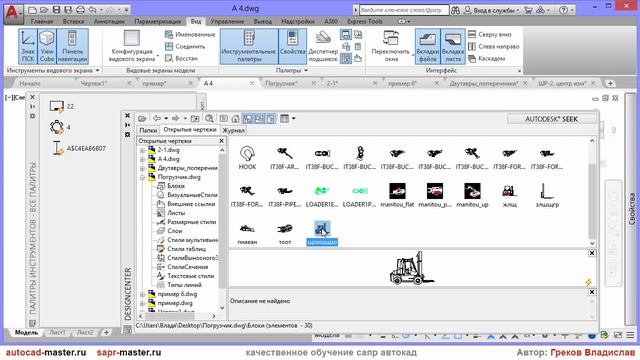Open the Autodesk Exchange cart icon
Screen dimensions: 640x360
[528, 10]
